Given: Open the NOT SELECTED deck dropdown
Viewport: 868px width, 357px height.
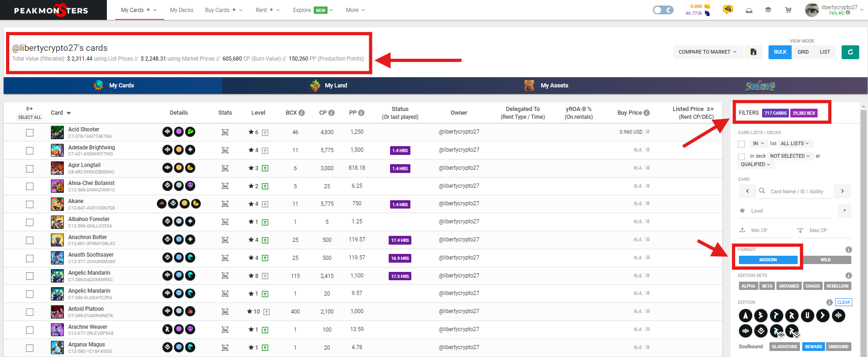Looking at the screenshot, I should [790, 156].
